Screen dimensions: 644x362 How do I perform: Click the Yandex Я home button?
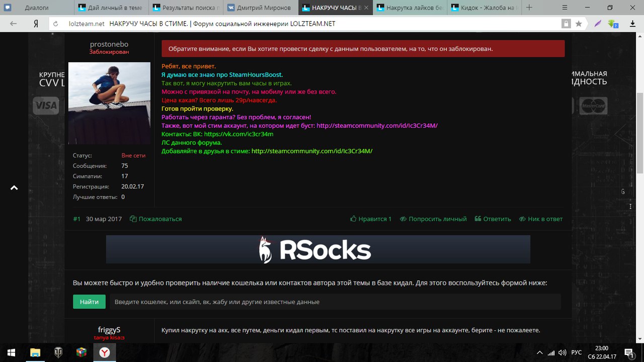pyautogui.click(x=36, y=24)
